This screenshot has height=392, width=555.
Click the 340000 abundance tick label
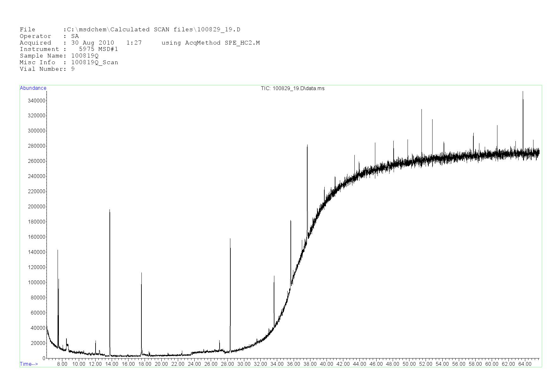37,101
